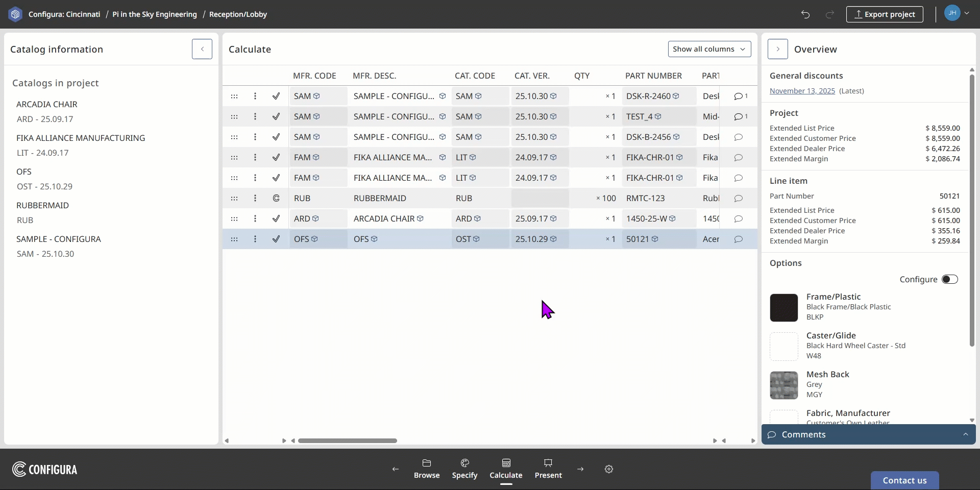Click drag handle of 1450-25-W row
The width and height of the screenshot is (980, 490).
234,218
